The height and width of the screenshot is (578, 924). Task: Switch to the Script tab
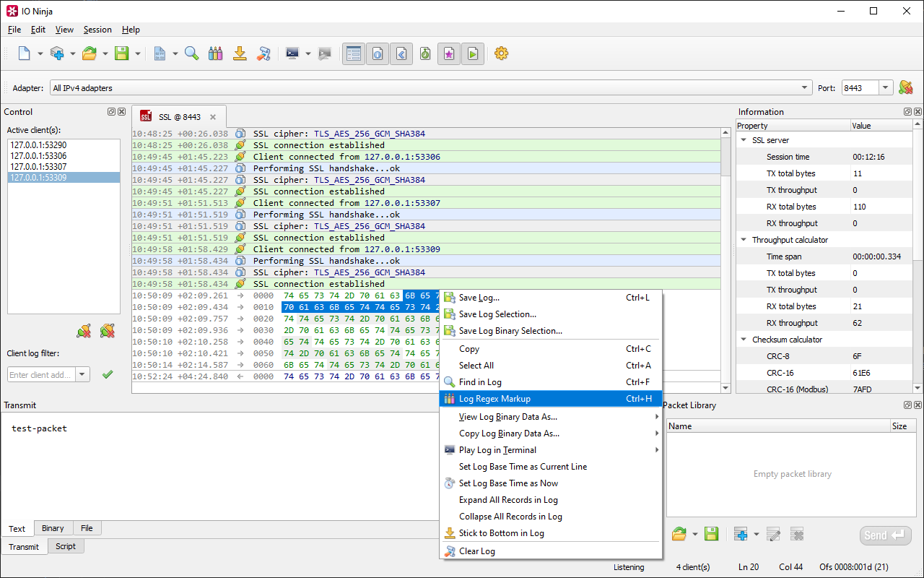click(66, 546)
